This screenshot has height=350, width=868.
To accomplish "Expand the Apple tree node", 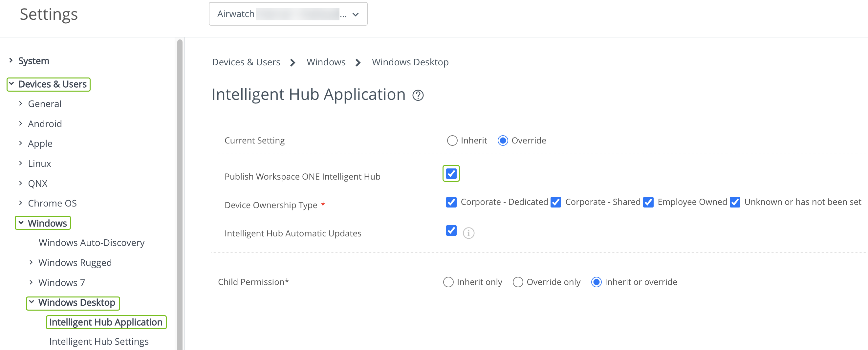I will click(21, 143).
